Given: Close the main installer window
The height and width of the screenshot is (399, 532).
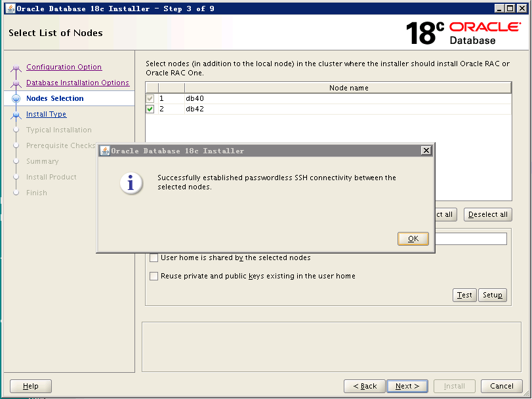Looking at the screenshot, I should coord(522,9).
